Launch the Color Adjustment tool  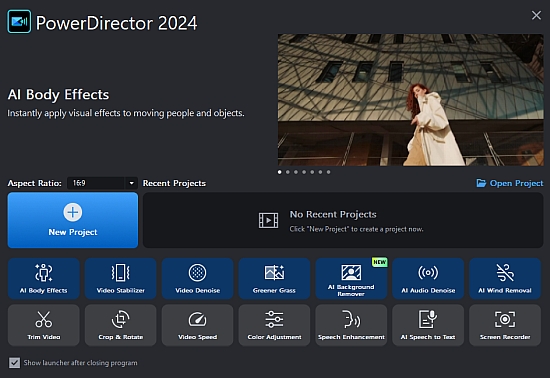click(274, 325)
